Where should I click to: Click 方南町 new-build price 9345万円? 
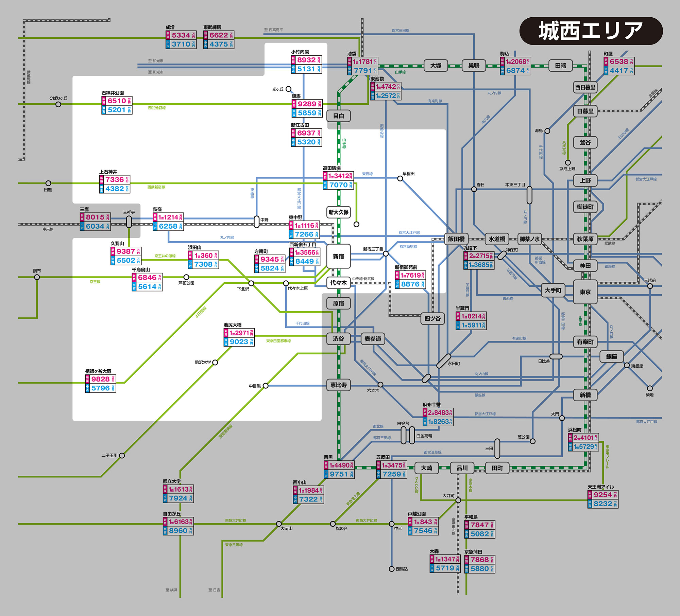click(x=270, y=259)
